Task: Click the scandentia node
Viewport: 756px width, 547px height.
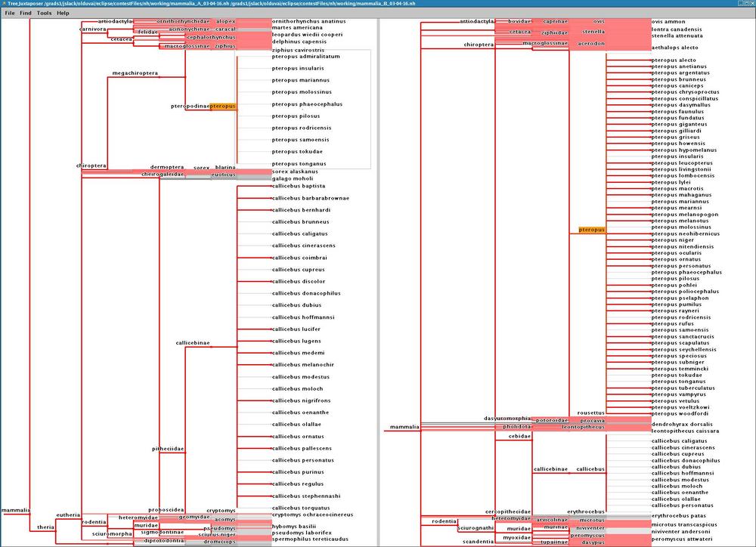Action: tap(479, 542)
